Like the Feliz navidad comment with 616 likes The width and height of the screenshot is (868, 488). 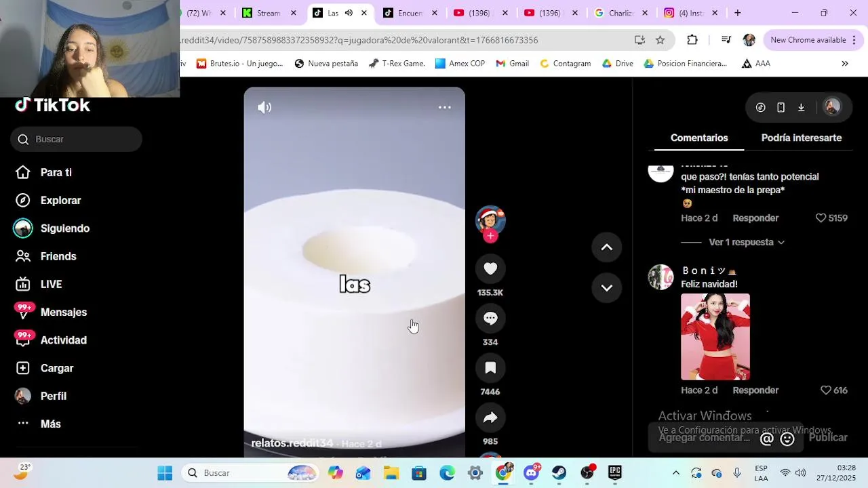826,390
